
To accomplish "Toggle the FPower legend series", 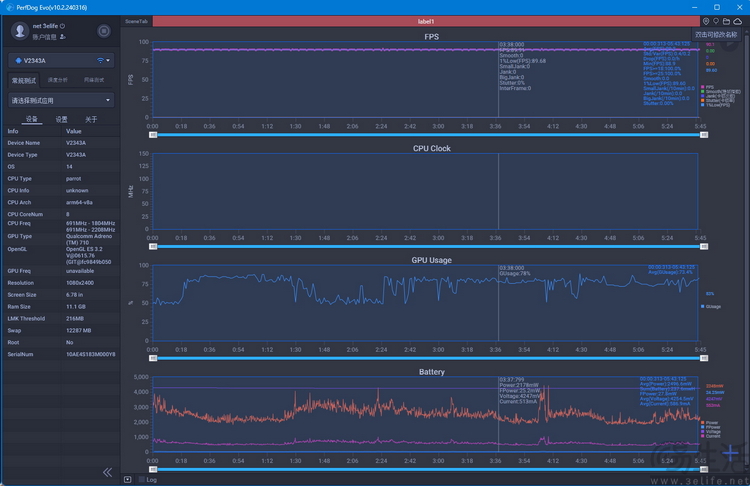I will click(x=711, y=427).
